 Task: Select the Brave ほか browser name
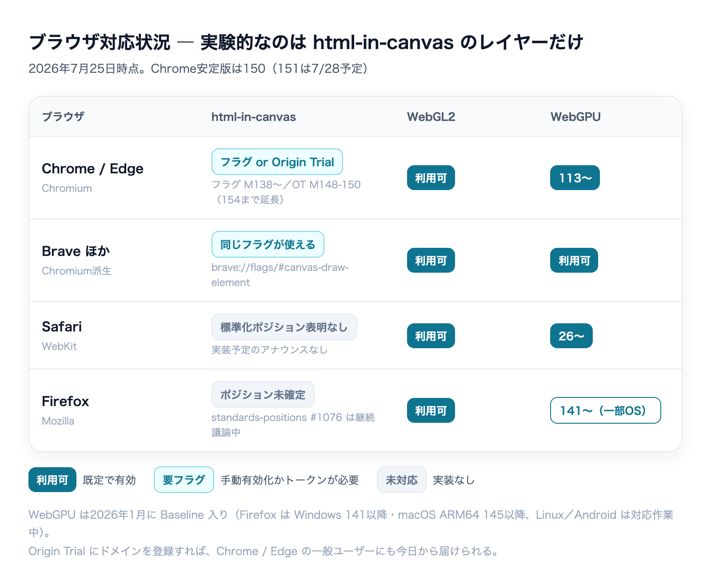click(x=76, y=251)
